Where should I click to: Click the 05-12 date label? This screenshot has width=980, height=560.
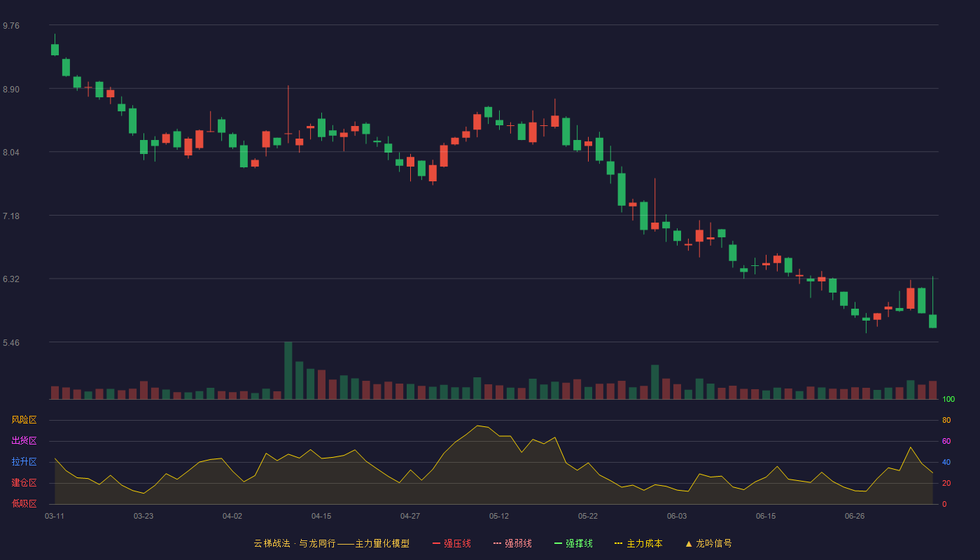(x=499, y=516)
